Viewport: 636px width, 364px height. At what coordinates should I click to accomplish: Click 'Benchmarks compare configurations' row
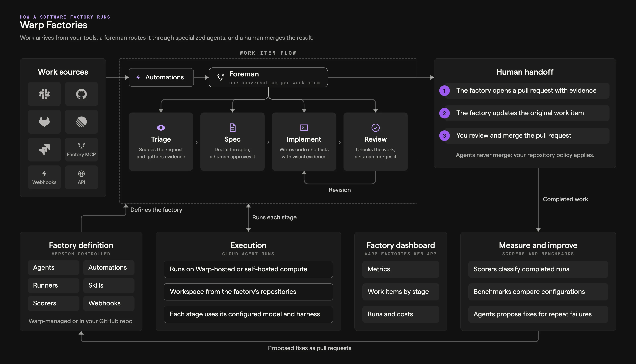point(538,292)
